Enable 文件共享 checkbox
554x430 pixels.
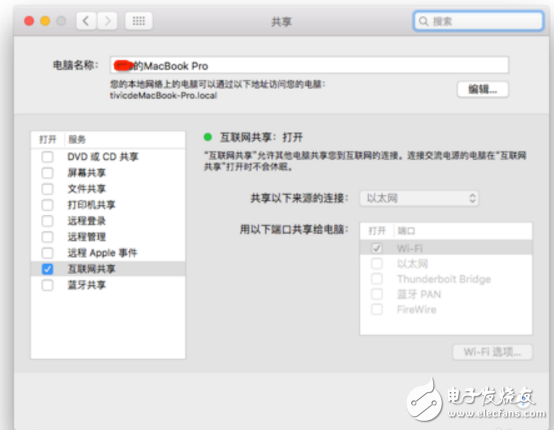(48, 189)
